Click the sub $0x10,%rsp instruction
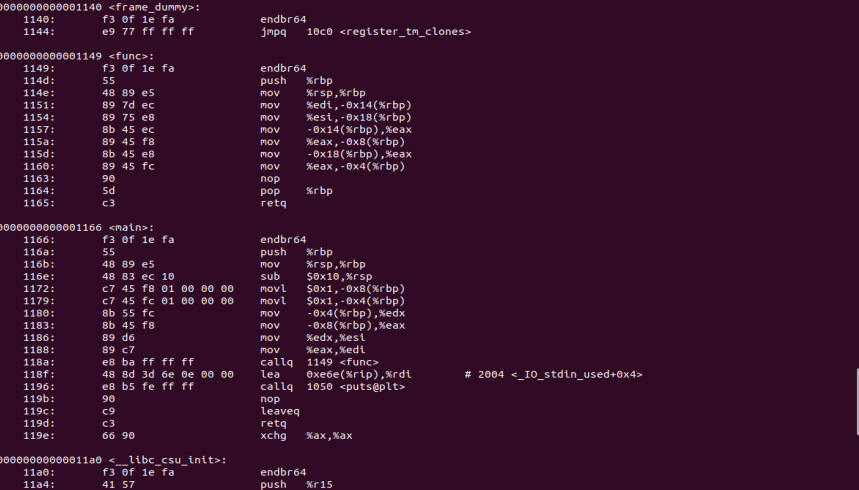859x490 pixels. pos(316,277)
